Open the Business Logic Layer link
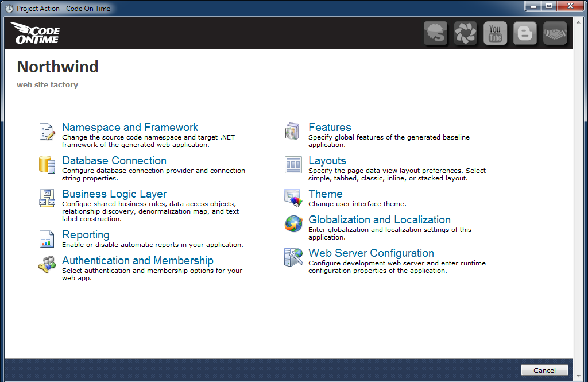 pyautogui.click(x=114, y=194)
